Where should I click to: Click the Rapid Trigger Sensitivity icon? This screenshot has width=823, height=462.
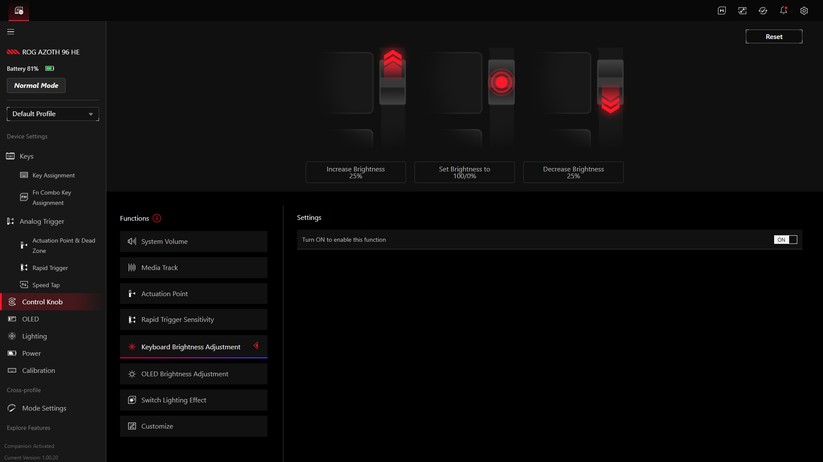[132, 319]
